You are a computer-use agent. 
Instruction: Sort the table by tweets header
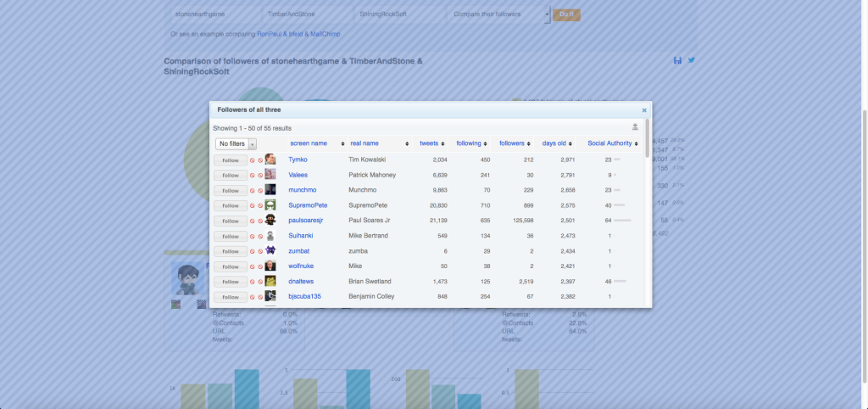point(429,143)
